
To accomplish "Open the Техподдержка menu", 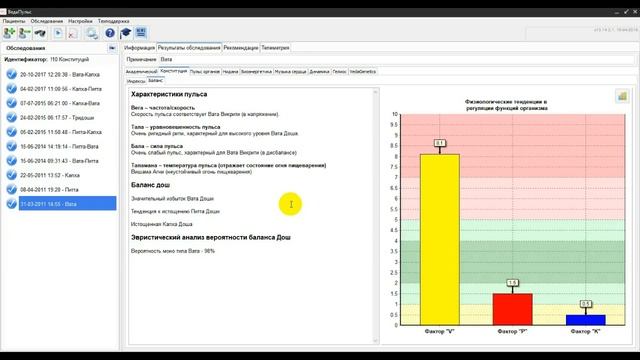I will [113, 21].
